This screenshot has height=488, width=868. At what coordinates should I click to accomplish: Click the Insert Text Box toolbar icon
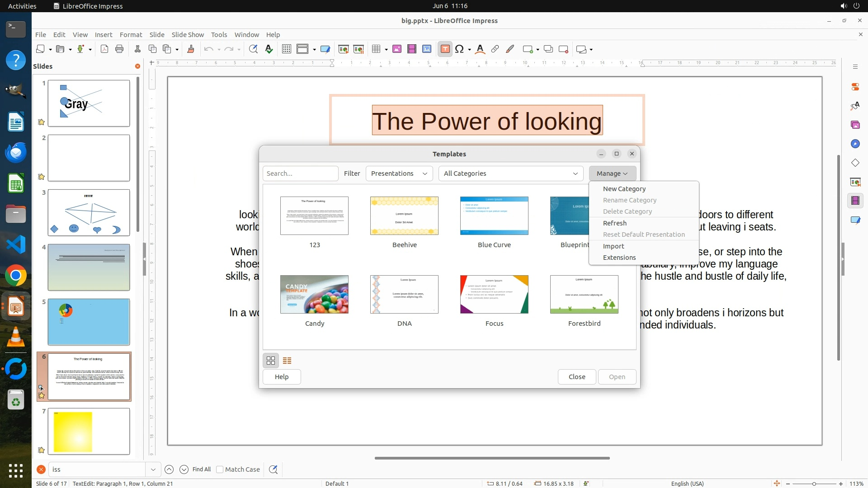[445, 49]
